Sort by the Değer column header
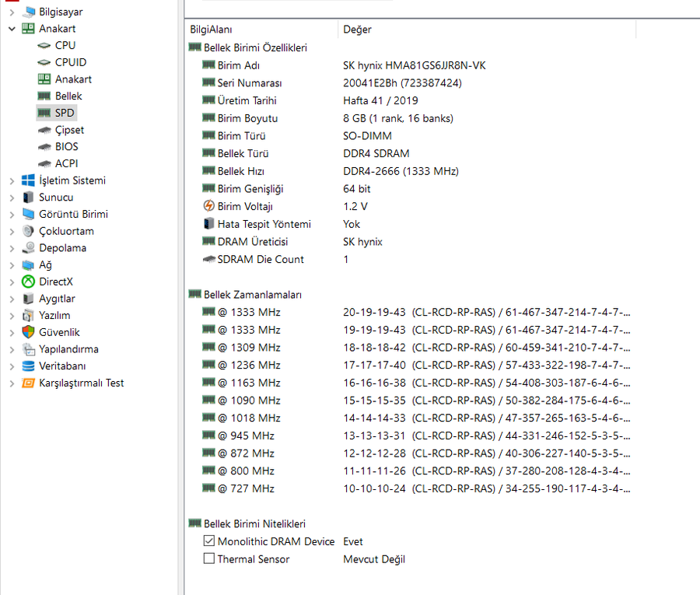The image size is (700, 595). point(487,30)
